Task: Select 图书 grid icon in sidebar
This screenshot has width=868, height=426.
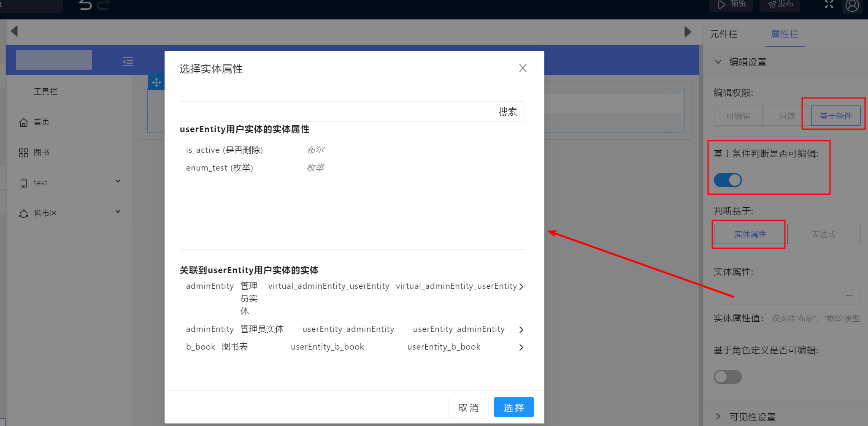Action: pos(24,153)
